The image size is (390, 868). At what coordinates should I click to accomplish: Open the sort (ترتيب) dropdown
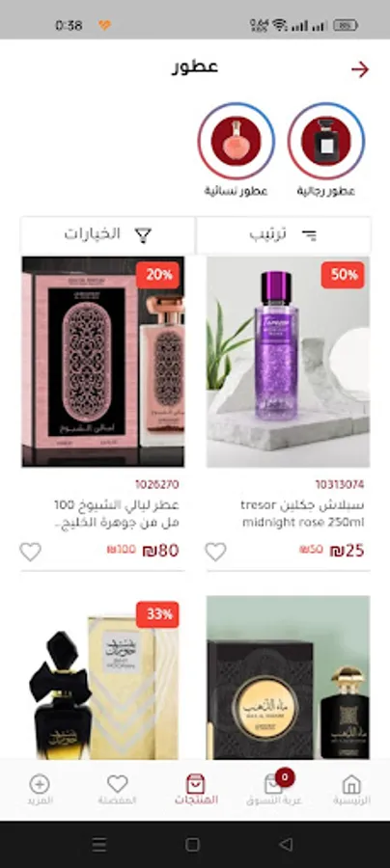coord(284,235)
